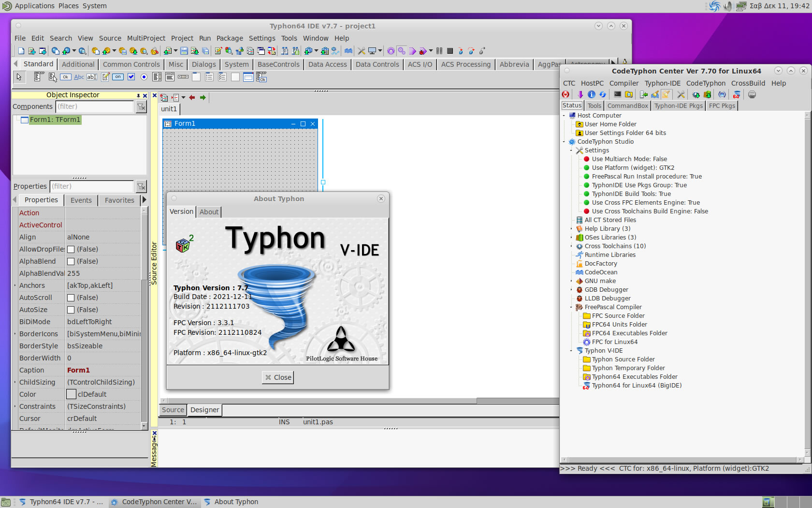Screen dimensions: 812x508
Task: Open the MultiProject menu
Action: pos(146,38)
